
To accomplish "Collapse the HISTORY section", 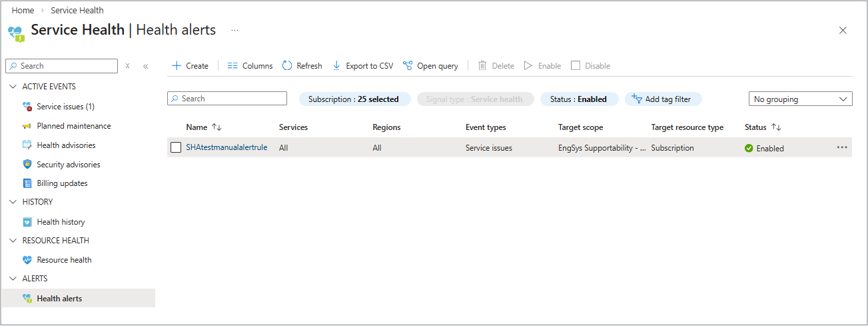I will [13, 202].
